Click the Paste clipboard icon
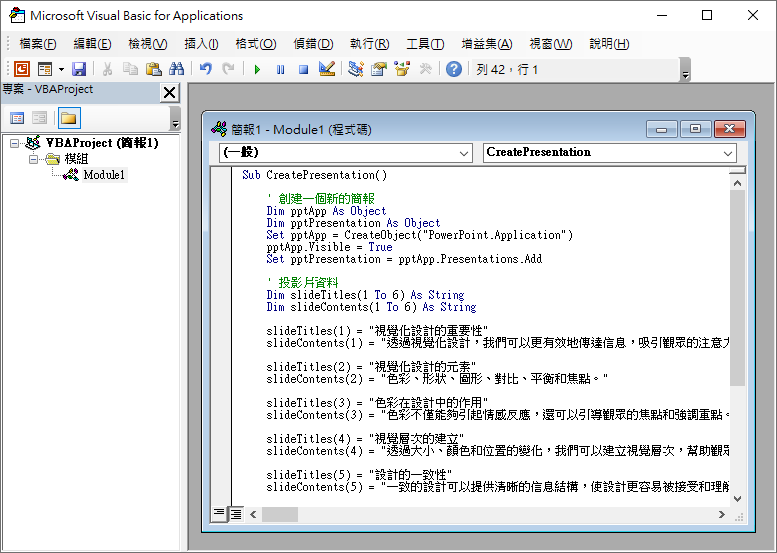 click(154, 69)
